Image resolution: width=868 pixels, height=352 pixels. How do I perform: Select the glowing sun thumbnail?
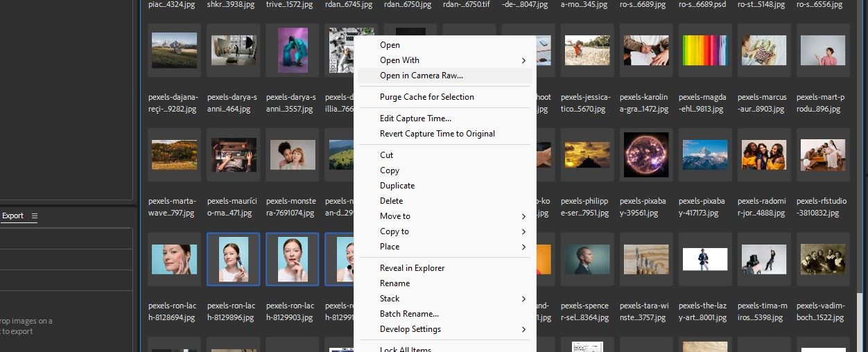(646, 155)
